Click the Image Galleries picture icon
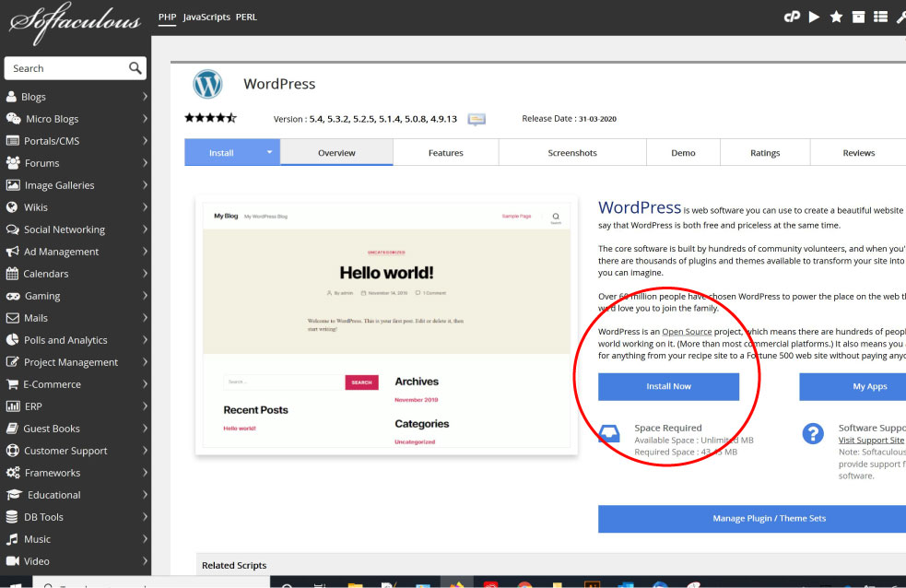 pos(13,185)
